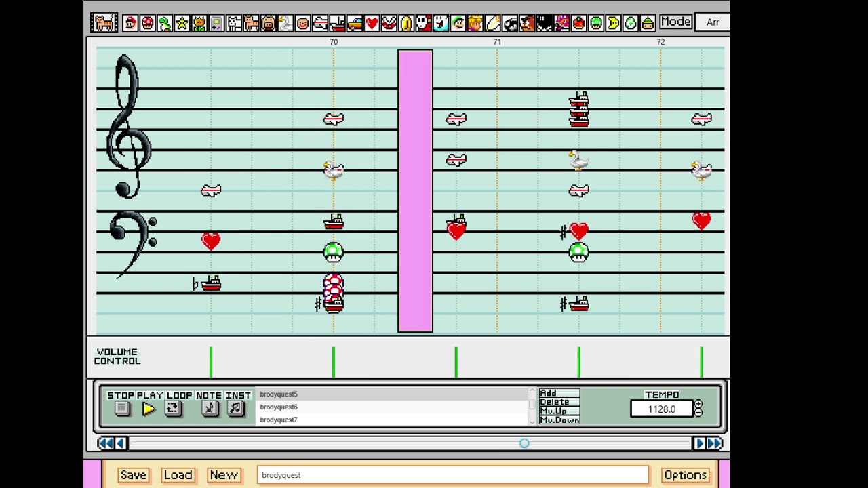This screenshot has width=868, height=488.
Task: Click the volume bar under measure 70
Action: click(333, 362)
